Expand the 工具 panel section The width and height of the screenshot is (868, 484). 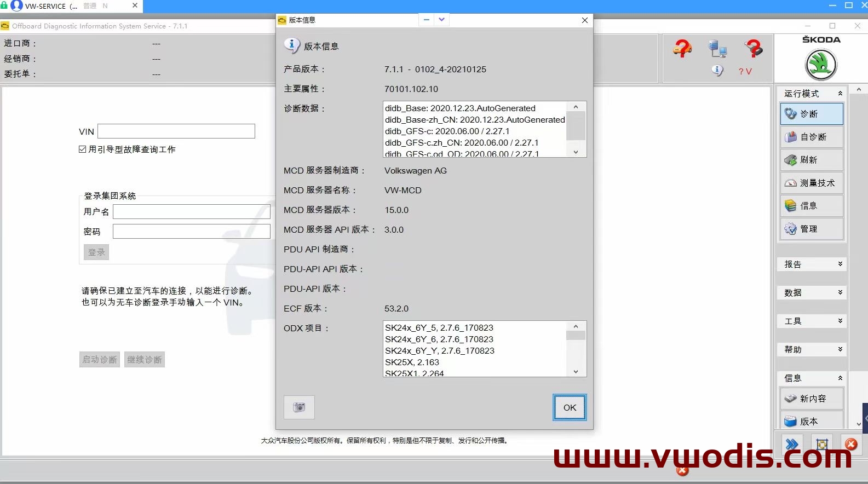pos(812,321)
